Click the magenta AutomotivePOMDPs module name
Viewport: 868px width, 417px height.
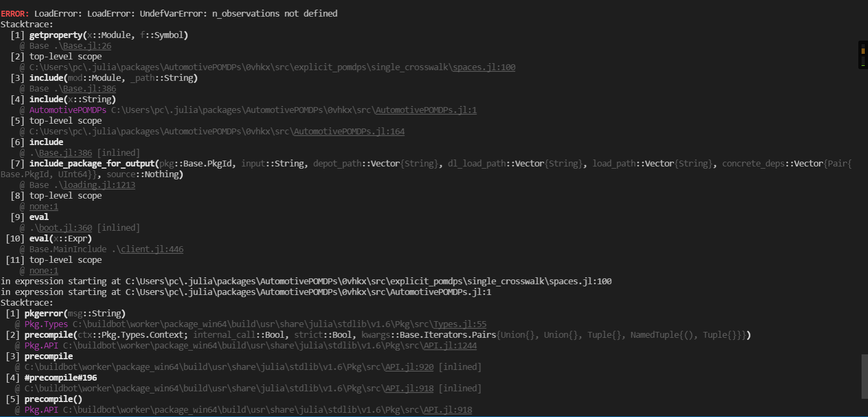[x=68, y=110]
